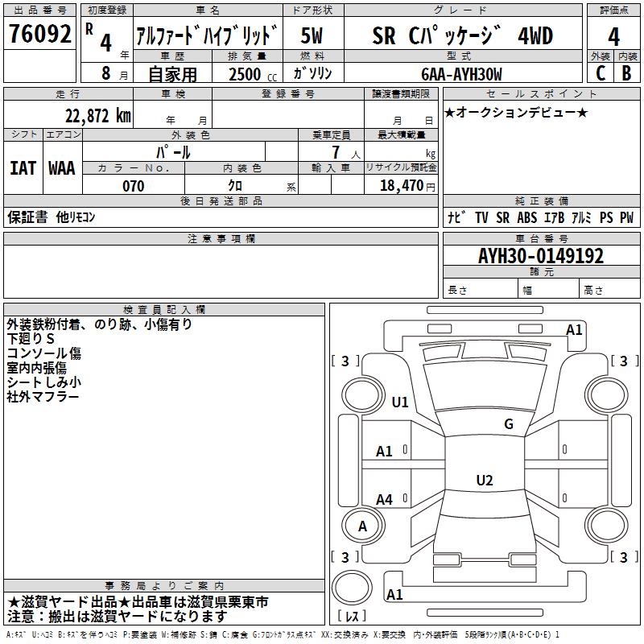Click the exterior grade C

click(601, 73)
